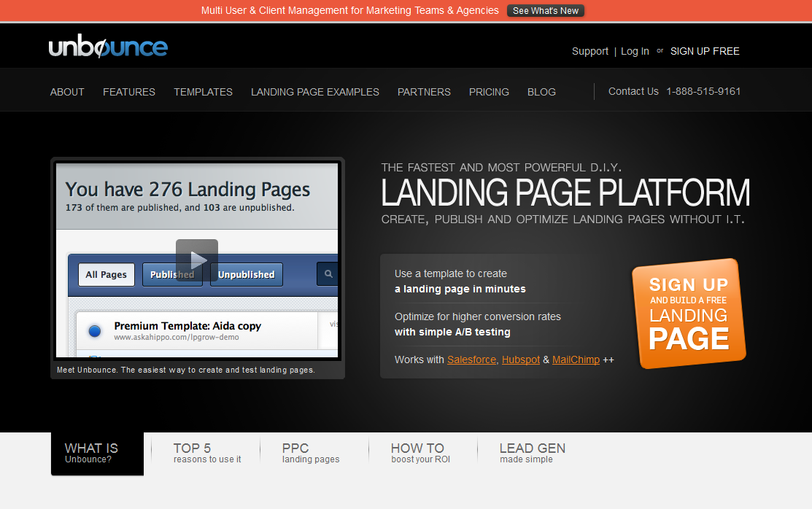This screenshot has height=509, width=812.
Task: Open the ABOUT menu item
Action: coord(67,92)
